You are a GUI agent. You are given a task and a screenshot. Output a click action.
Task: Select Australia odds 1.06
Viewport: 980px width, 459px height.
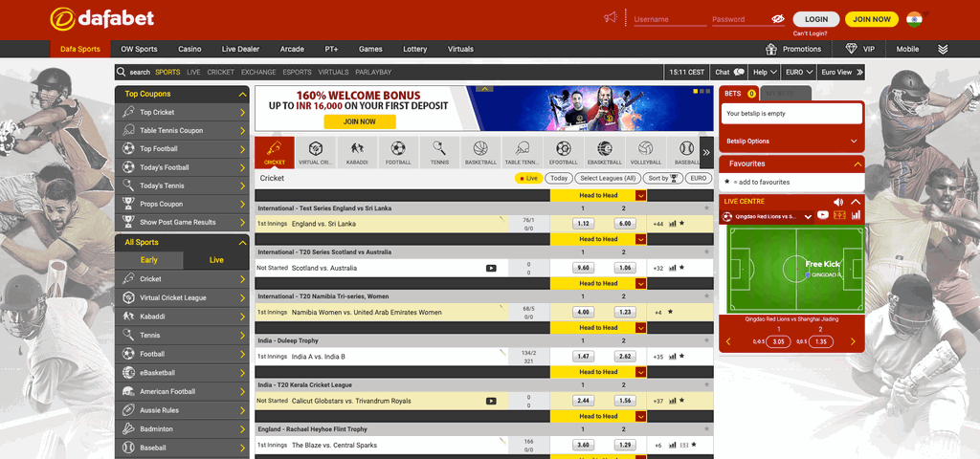(x=625, y=268)
